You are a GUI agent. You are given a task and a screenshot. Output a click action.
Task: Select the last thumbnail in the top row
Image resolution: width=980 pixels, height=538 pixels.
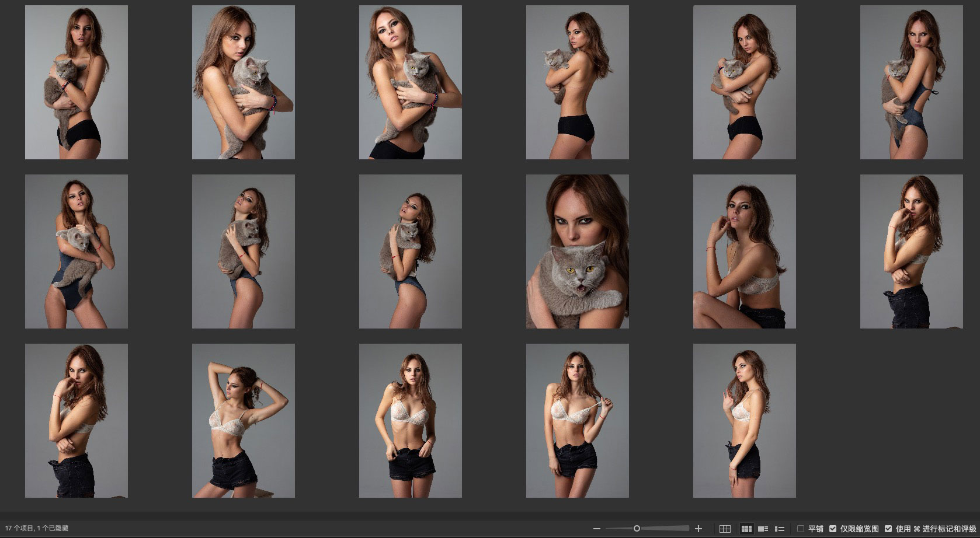pyautogui.click(x=911, y=82)
